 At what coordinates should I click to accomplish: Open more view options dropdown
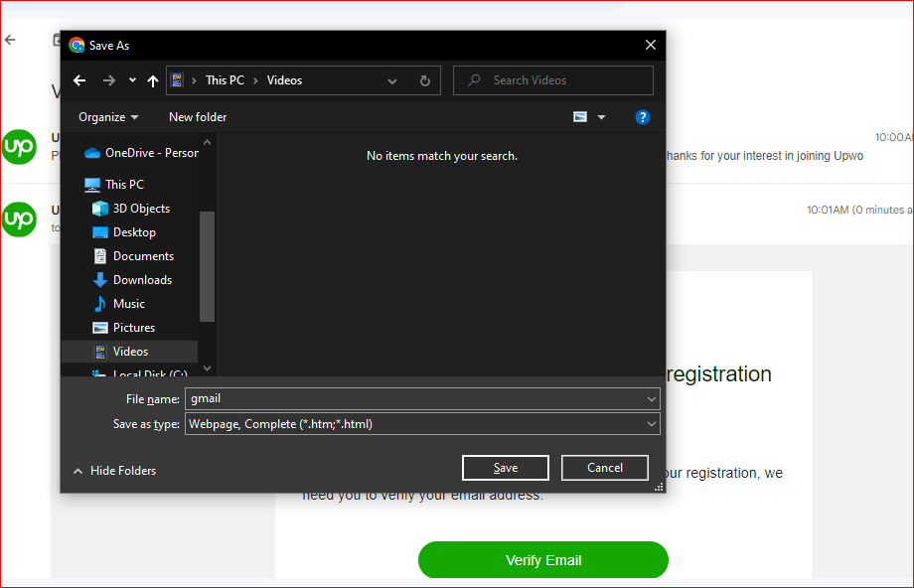pos(602,117)
